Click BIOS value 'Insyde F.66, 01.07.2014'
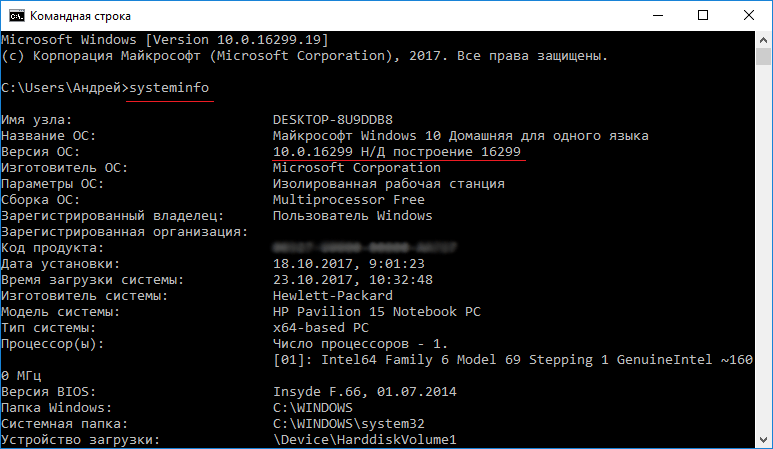The image size is (773, 449). click(x=365, y=392)
